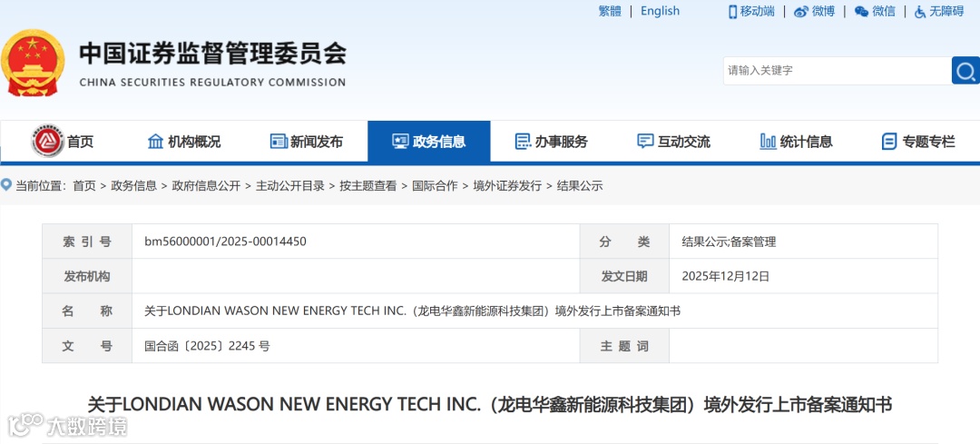Click the 文号 label cell
The image size is (980, 444).
[87, 346]
